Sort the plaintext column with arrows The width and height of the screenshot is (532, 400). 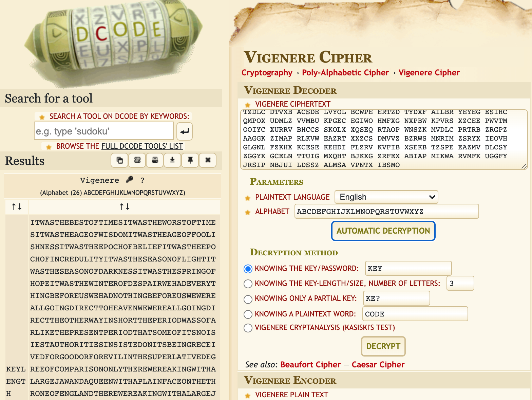tap(125, 206)
